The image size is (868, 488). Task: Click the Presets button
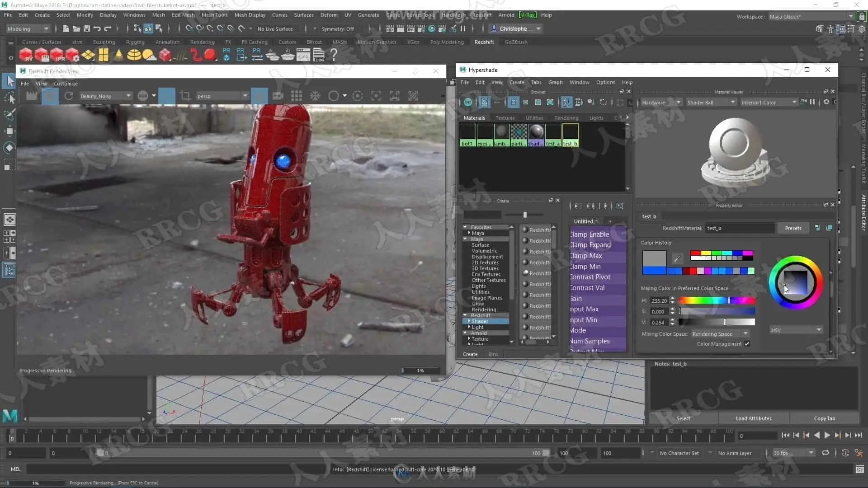793,228
